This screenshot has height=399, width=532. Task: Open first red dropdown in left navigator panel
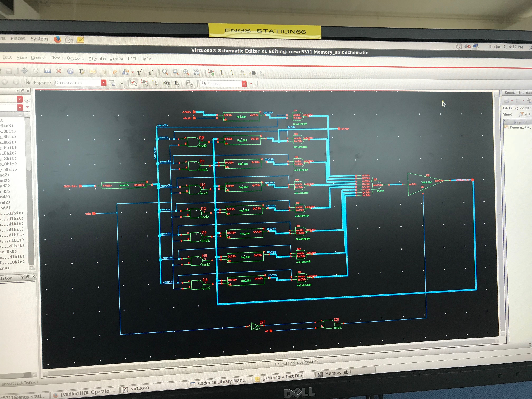click(x=20, y=99)
